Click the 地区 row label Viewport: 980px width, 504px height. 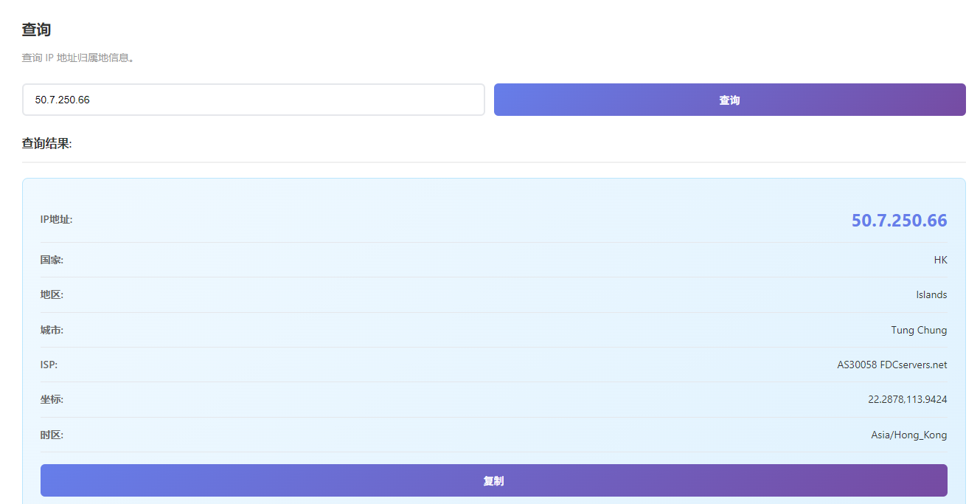click(x=52, y=294)
